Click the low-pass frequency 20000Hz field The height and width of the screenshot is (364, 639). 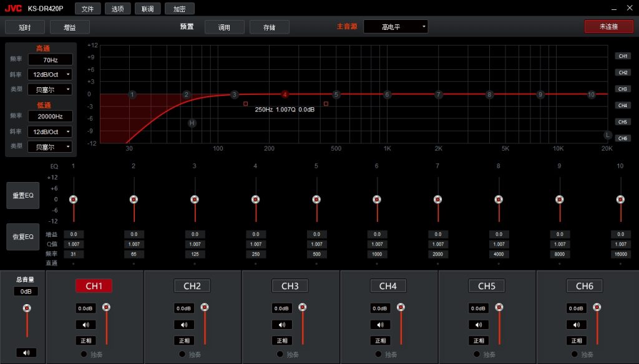(50, 117)
